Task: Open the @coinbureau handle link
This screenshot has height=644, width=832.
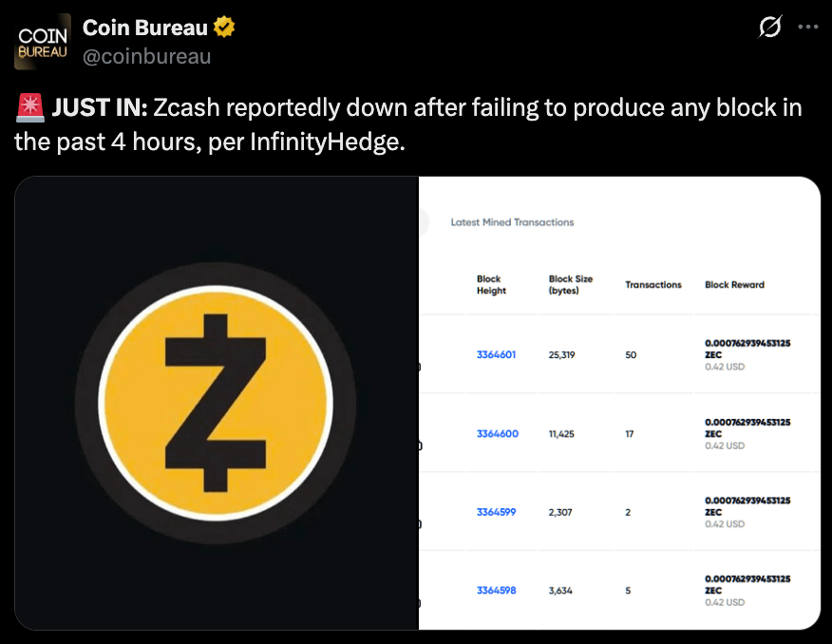Action: pos(147,56)
